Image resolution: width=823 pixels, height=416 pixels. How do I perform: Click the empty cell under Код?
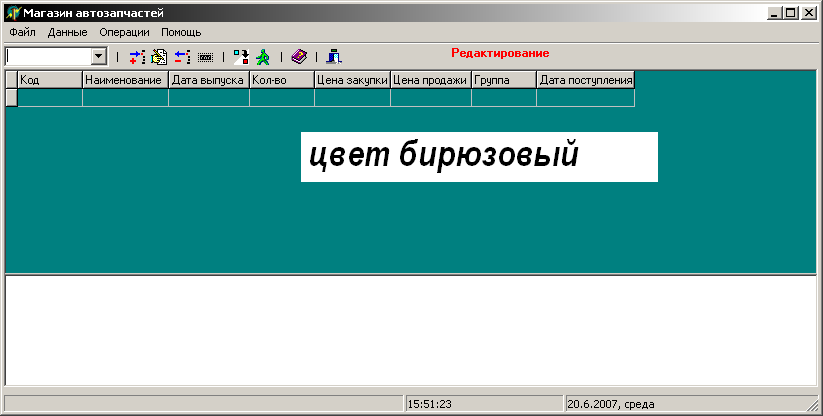click(x=50, y=98)
